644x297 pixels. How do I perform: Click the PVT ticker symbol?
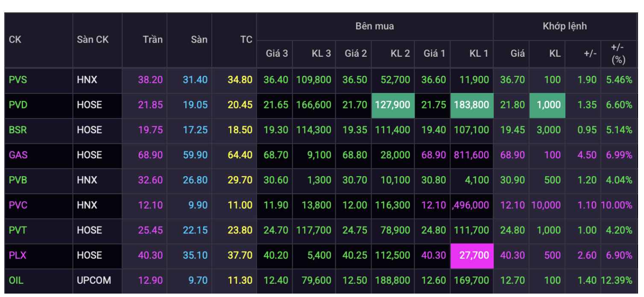tap(18, 230)
